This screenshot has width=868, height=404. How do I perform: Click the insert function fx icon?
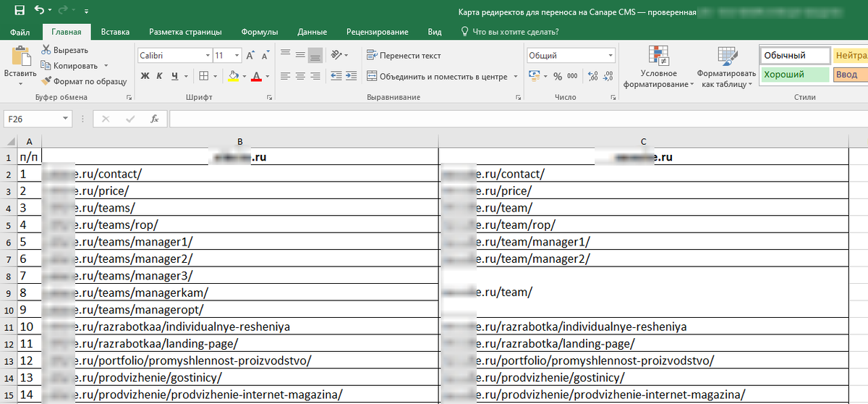pos(154,119)
